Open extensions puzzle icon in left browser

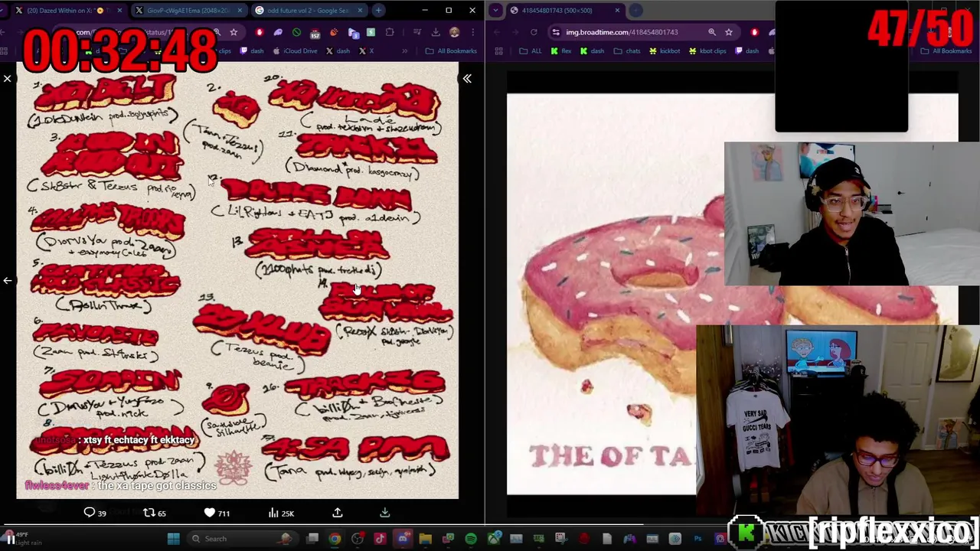click(x=390, y=32)
